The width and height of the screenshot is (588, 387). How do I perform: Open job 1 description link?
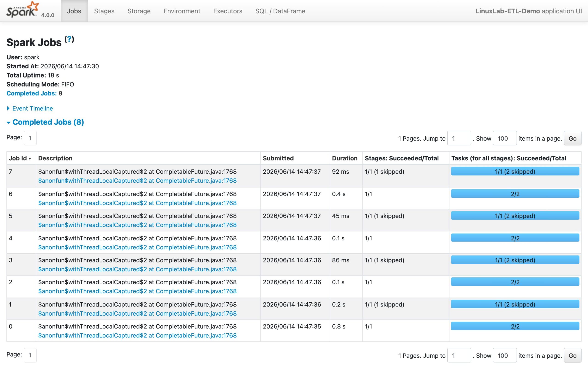click(137, 313)
